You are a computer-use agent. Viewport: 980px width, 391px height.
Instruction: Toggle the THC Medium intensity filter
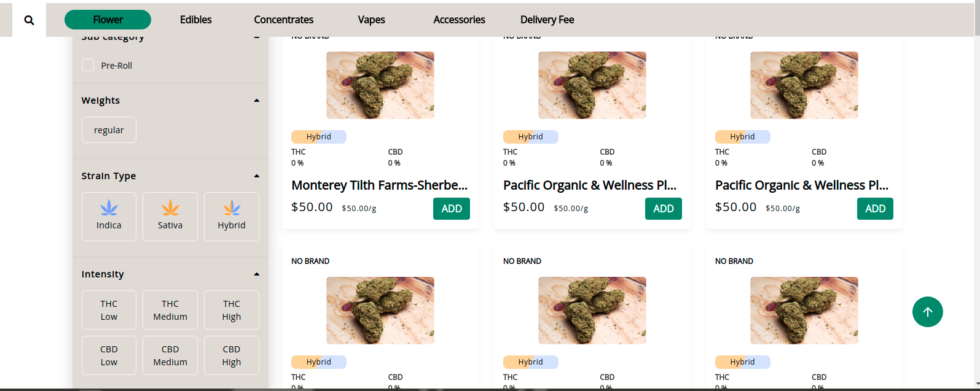pos(170,310)
